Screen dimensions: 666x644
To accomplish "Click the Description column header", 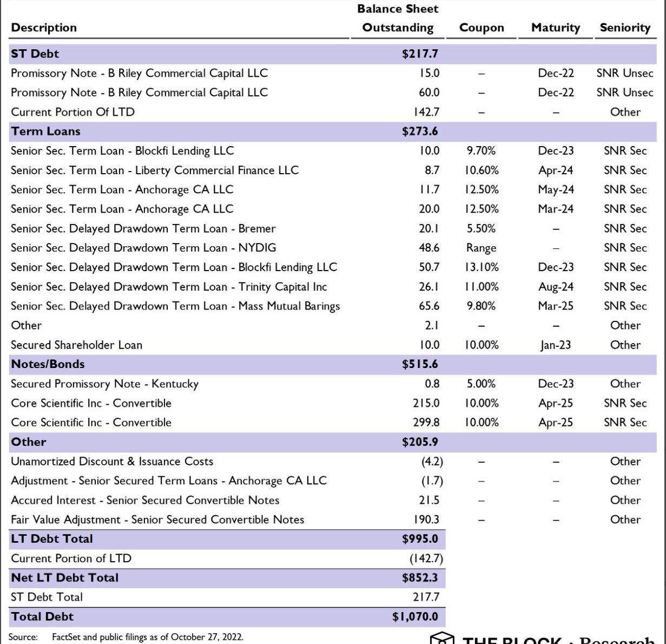I will pyautogui.click(x=44, y=28).
